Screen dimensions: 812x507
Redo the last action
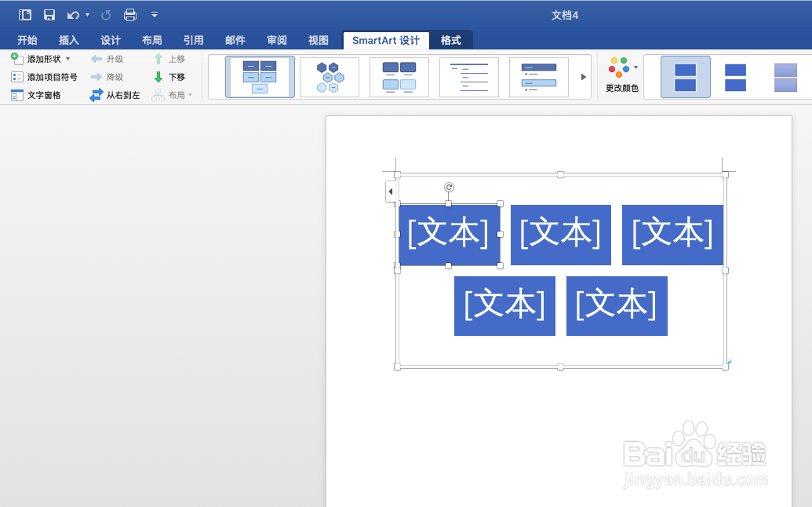point(106,15)
